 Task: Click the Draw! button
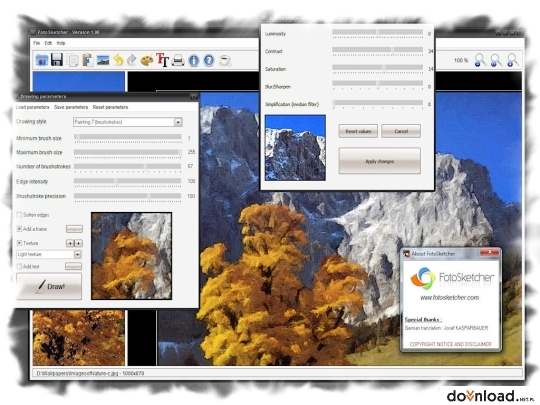coord(49,286)
